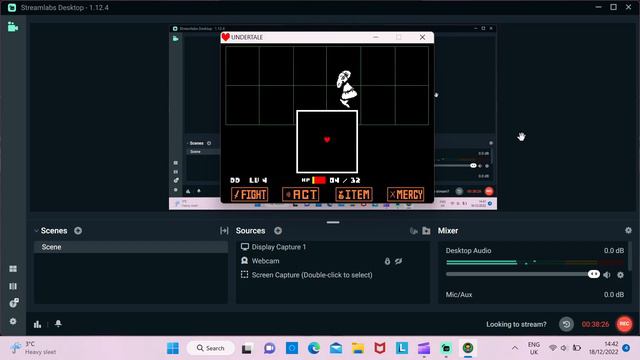Image resolution: width=640 pixels, height=360 pixels.
Task: Click the Mic/Aux label in the Mixer
Action: tap(459, 295)
